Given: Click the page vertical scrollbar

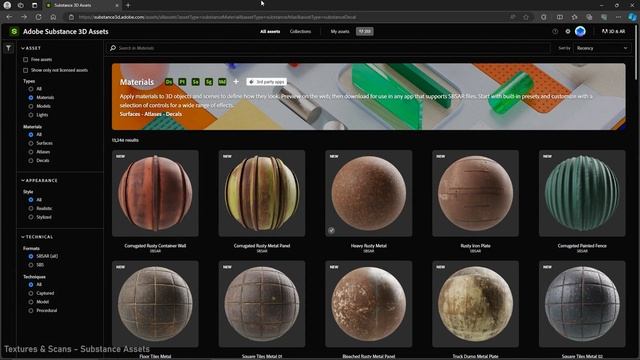Looking at the screenshot, I should (x=637, y=53).
